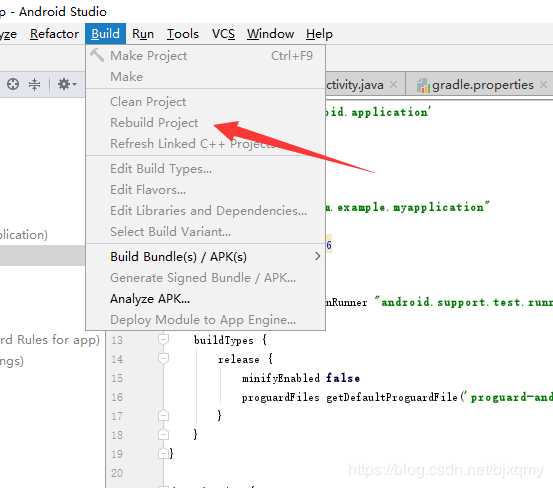Click line number 20 in gutter

coord(117,473)
